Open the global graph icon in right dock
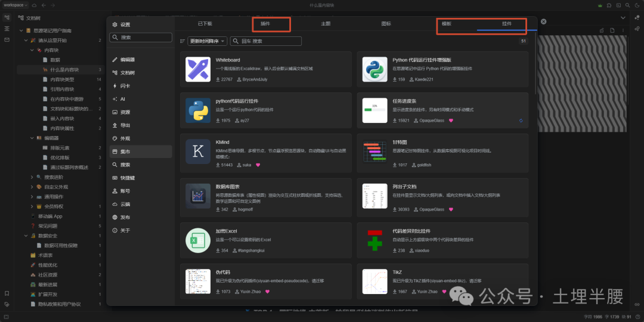The image size is (644, 322). (637, 29)
